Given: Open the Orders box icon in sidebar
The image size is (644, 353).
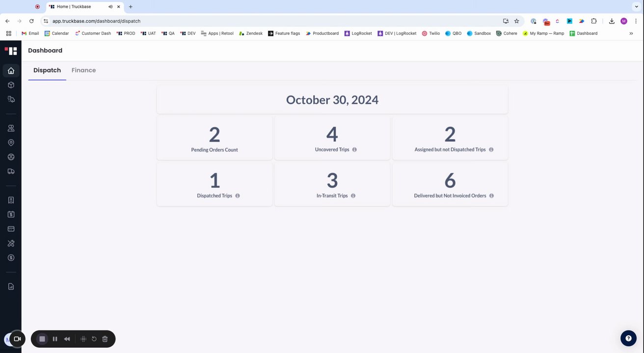Looking at the screenshot, I should [11, 85].
